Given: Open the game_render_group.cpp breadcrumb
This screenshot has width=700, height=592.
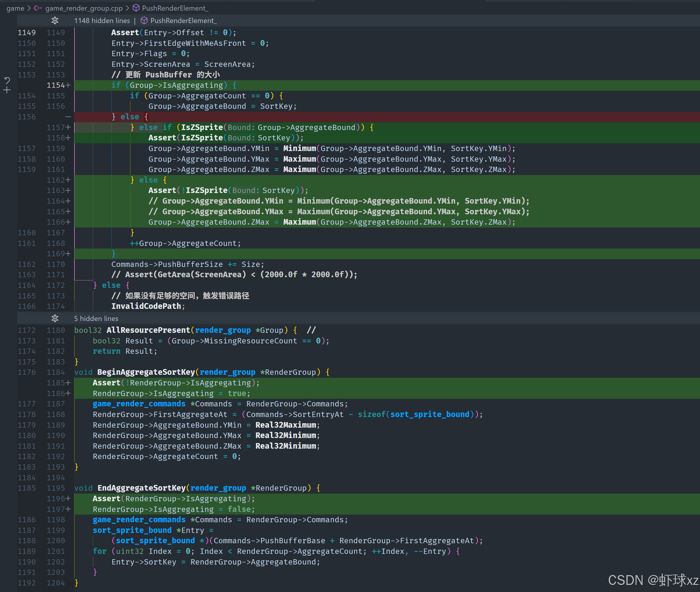Looking at the screenshot, I should point(84,8).
